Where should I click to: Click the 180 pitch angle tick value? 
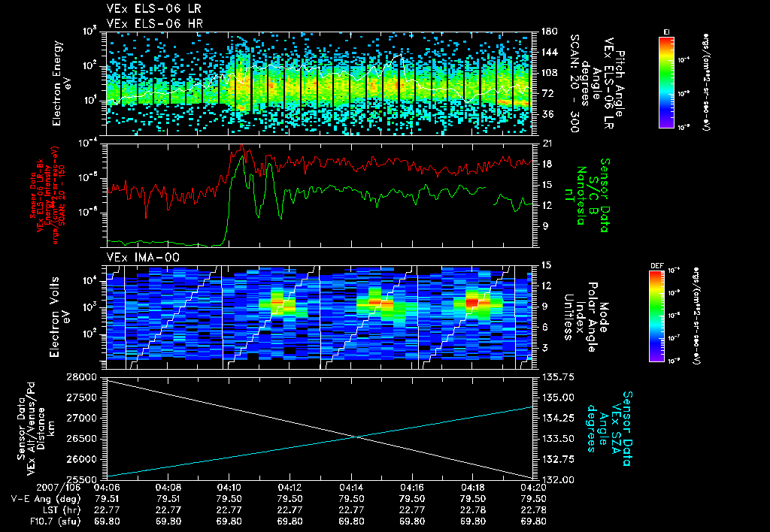(550, 32)
